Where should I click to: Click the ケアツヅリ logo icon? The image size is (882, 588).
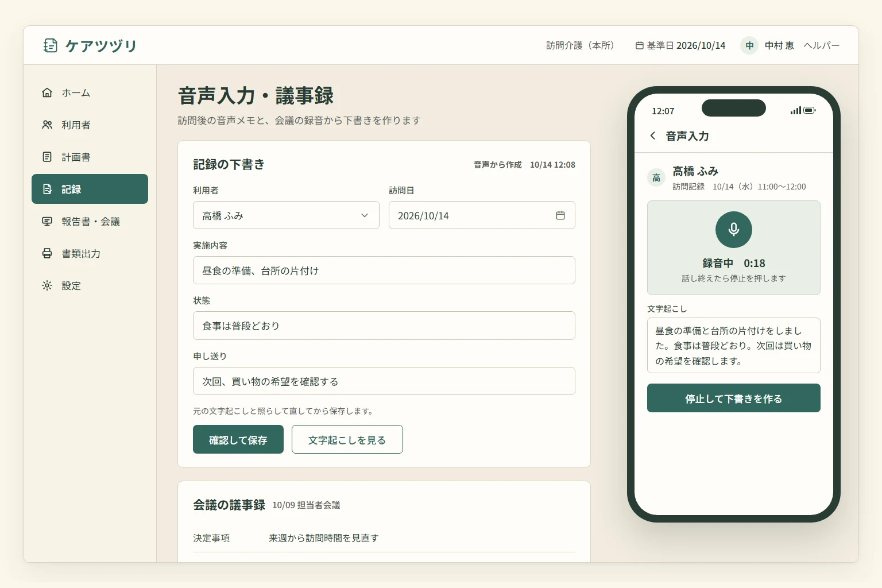(51, 45)
